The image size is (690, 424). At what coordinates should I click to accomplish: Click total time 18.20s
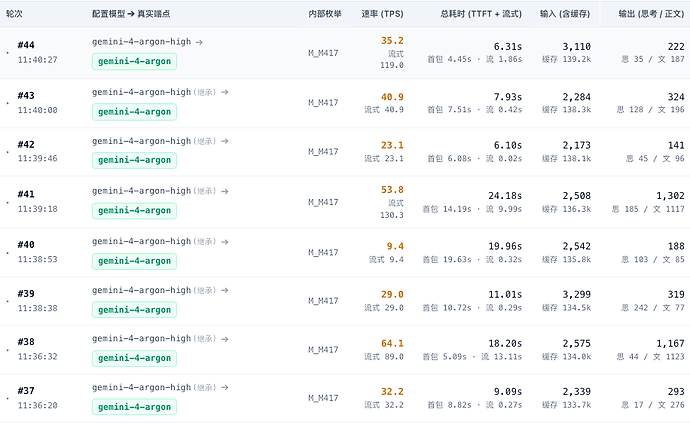coord(505,344)
